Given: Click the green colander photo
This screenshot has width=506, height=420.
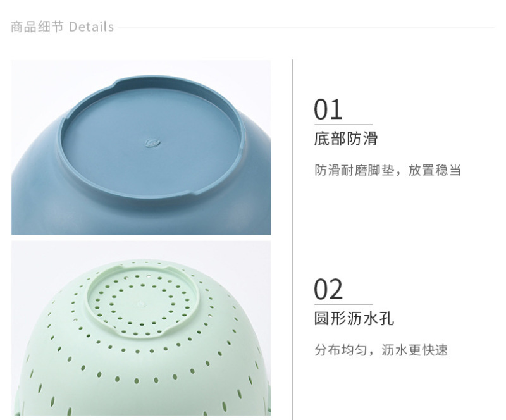Looking at the screenshot, I should point(141,328).
